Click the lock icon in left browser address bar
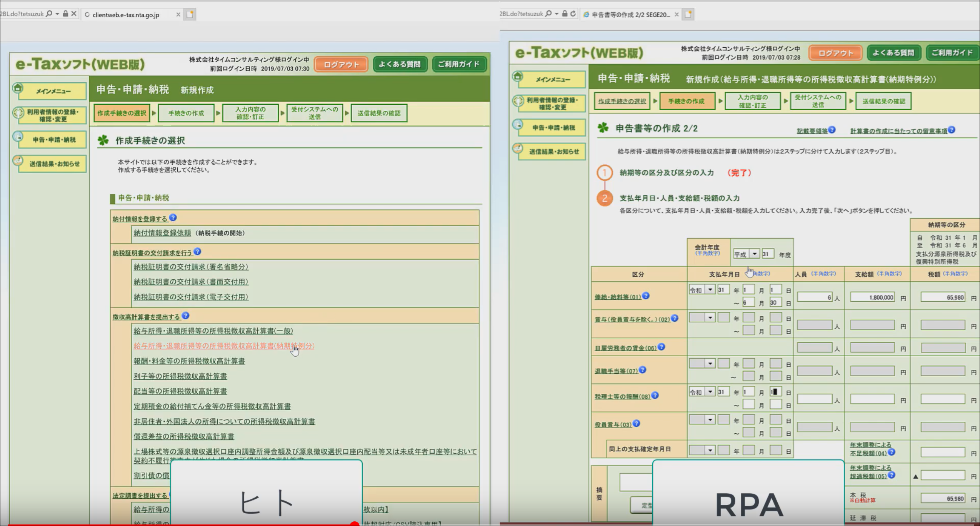980x526 pixels. [65, 14]
